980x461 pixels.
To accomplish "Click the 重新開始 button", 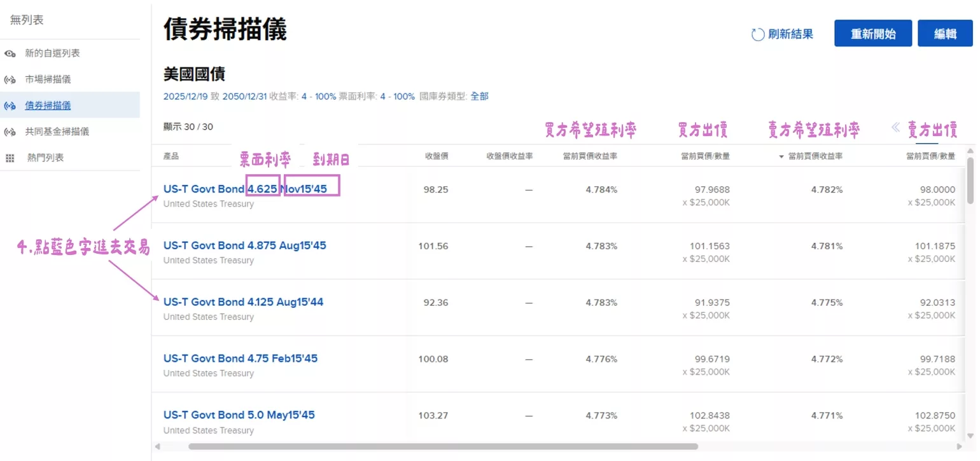I will pos(872,33).
